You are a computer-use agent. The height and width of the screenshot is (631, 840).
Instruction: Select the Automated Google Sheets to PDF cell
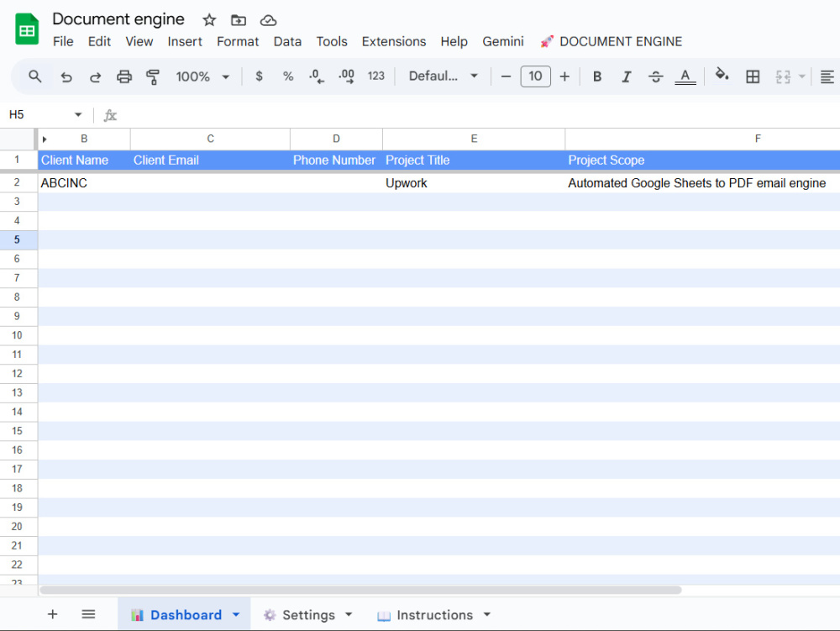pos(703,183)
